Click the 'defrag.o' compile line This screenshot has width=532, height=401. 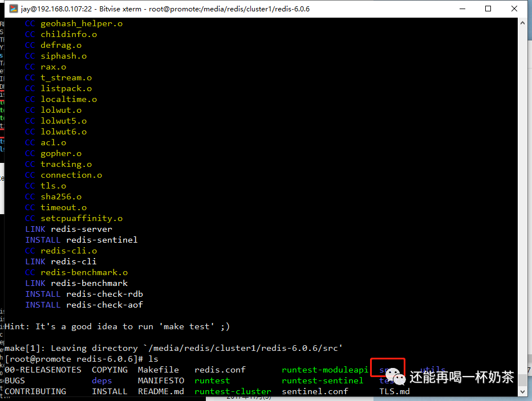53,46
